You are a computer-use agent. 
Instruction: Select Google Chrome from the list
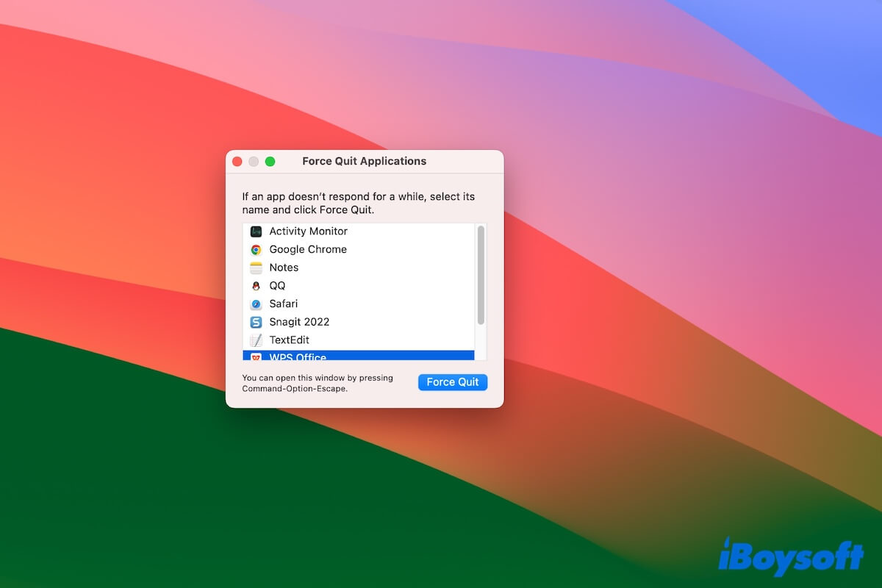309,249
